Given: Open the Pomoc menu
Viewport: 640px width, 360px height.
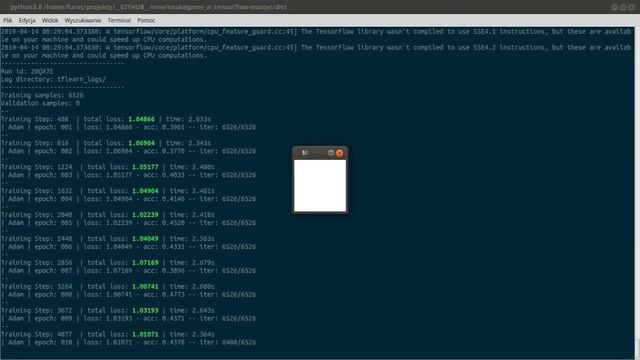Looking at the screenshot, I should pos(146,20).
